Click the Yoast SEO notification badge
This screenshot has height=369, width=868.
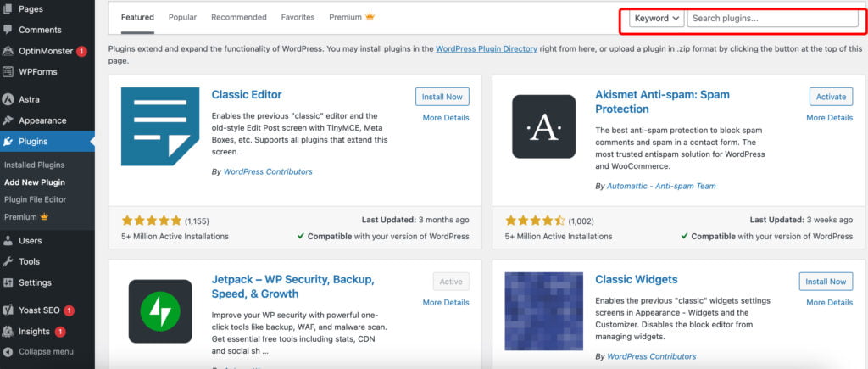point(69,310)
